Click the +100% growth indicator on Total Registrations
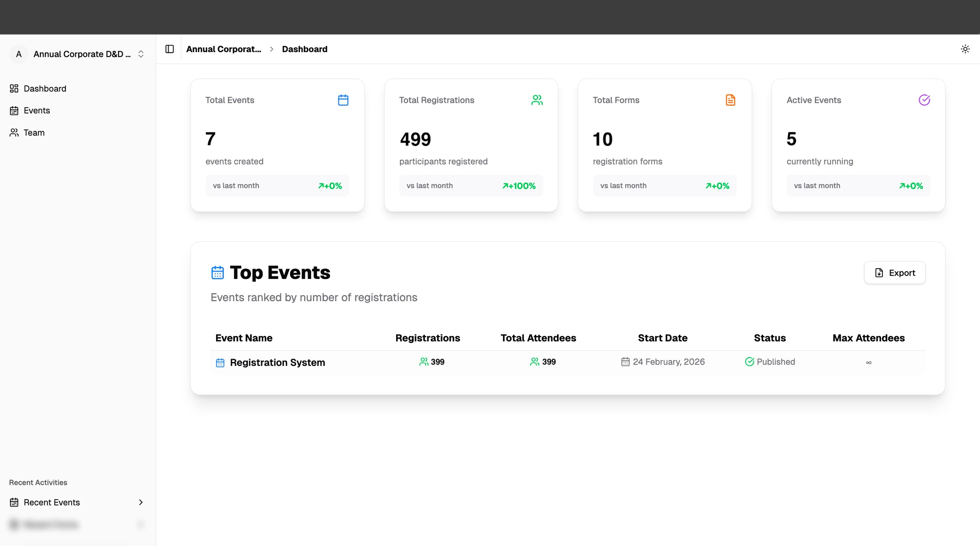Image resolution: width=980 pixels, height=546 pixels. 519,185
